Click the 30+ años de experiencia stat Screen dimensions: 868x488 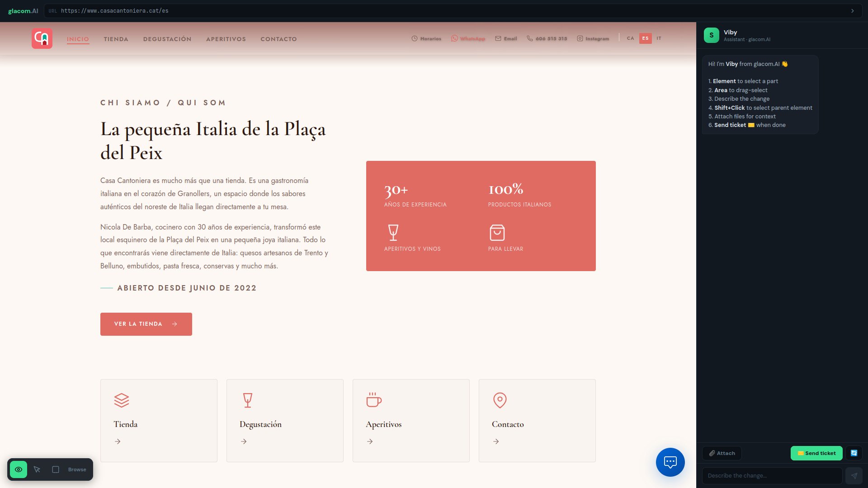[415, 195]
